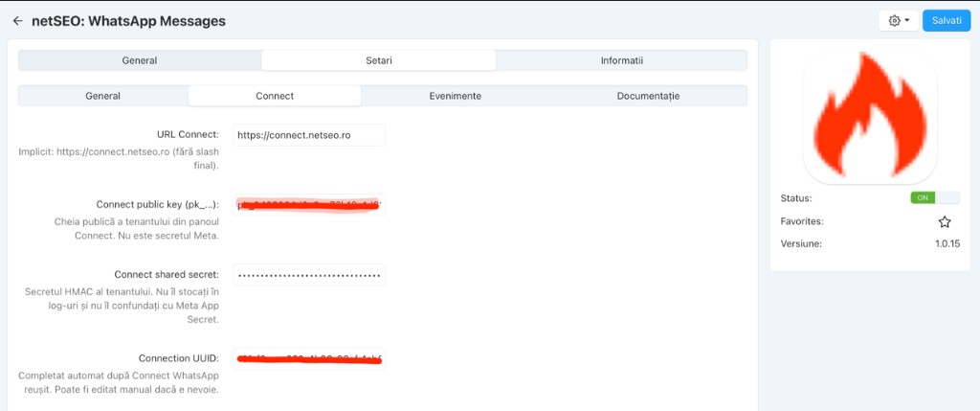
Task: Click the Connection UUID label
Action: pos(179,358)
